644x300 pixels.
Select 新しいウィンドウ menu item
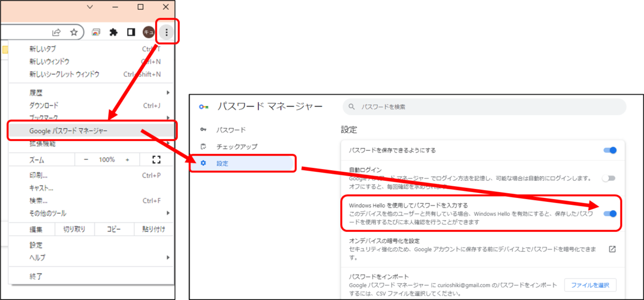(x=92, y=62)
